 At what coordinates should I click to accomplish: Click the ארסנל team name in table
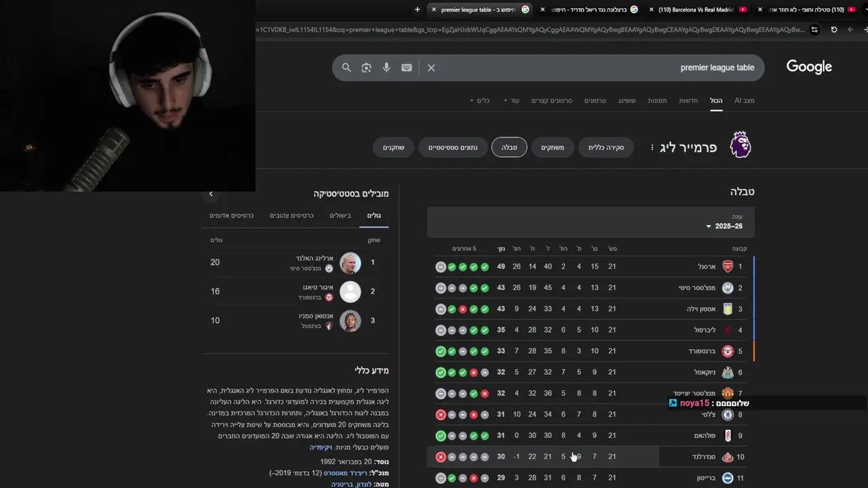click(707, 266)
